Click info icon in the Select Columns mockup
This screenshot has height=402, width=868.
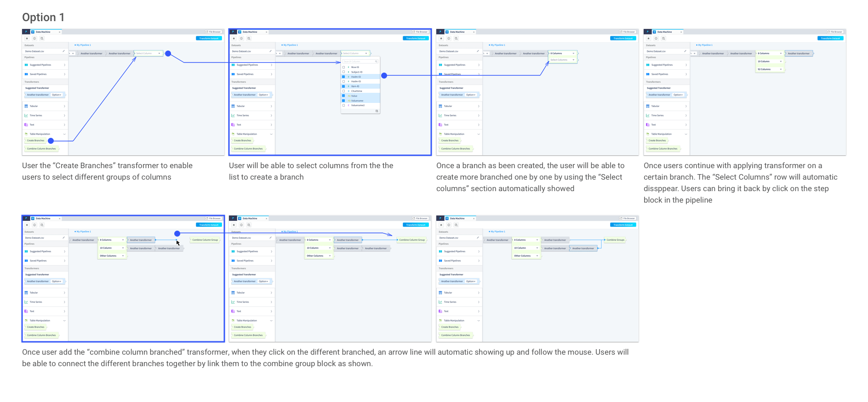pos(449,39)
